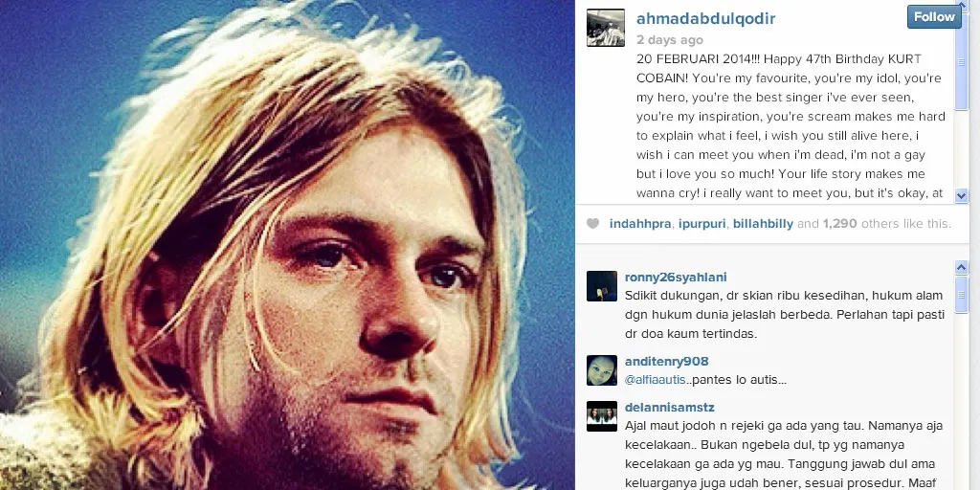Viewport: 980px width, 490px height.
Task: Open ahmadabdulqodir's profile avatar
Action: (606, 28)
